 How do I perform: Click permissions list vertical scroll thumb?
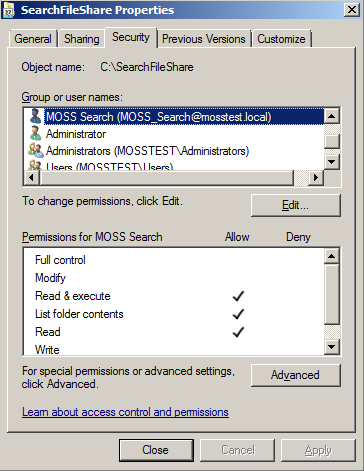[x=332, y=294]
